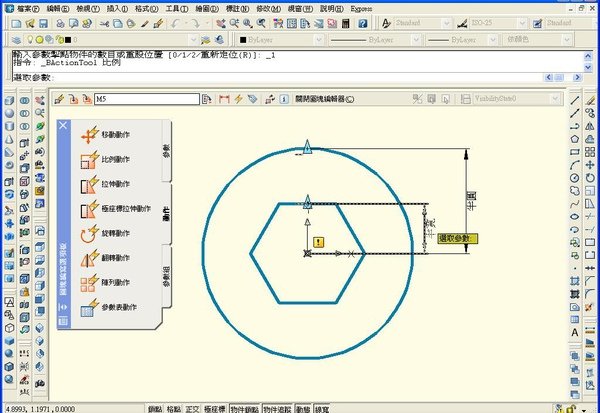Select the 翻轉動作 (Flip action) tool
This screenshot has height=413, width=600.
(105, 258)
